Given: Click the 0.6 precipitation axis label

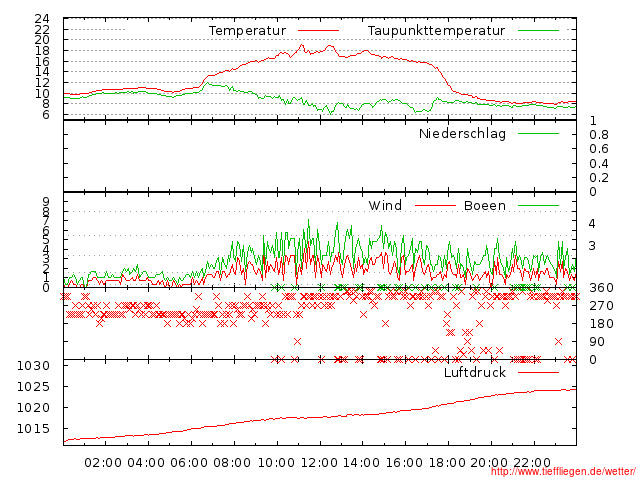Looking at the screenshot, I should pos(599,149).
